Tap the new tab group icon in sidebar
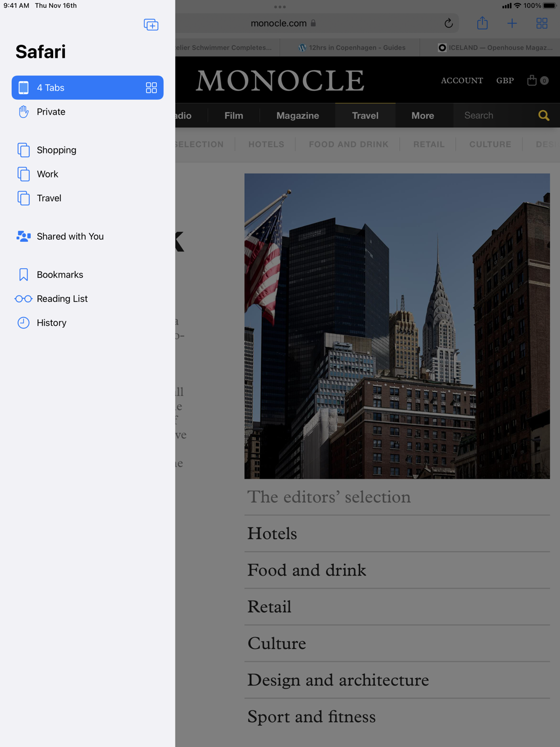Image resolution: width=560 pixels, height=747 pixels. click(151, 25)
